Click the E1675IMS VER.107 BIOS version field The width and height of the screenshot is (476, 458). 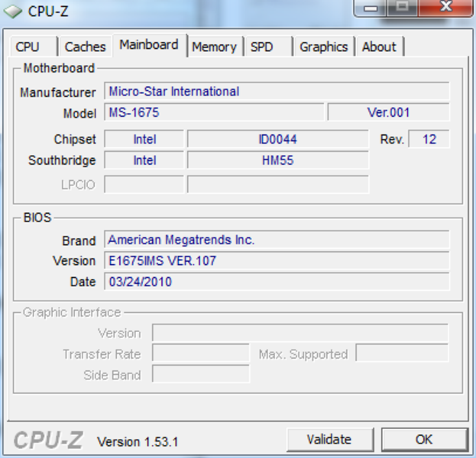pos(277,260)
